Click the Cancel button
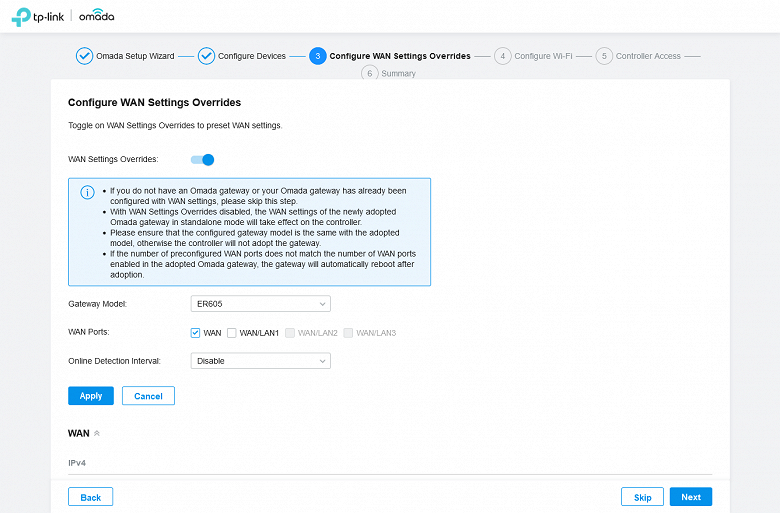This screenshot has height=513, width=780. tap(148, 396)
